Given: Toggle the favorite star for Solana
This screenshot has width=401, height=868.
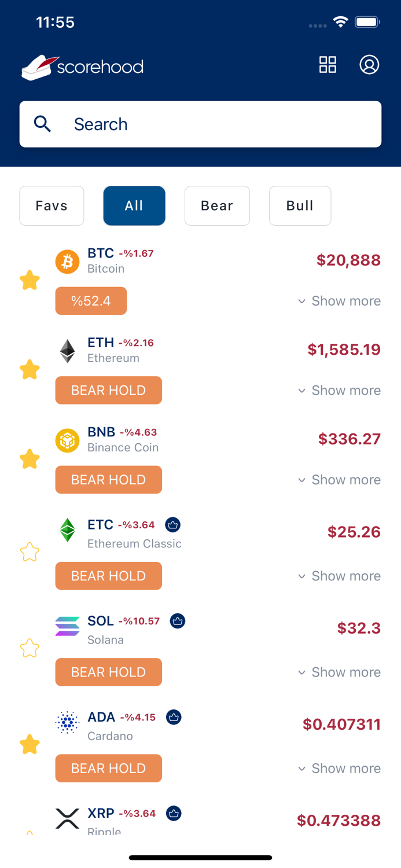Looking at the screenshot, I should tap(30, 648).
